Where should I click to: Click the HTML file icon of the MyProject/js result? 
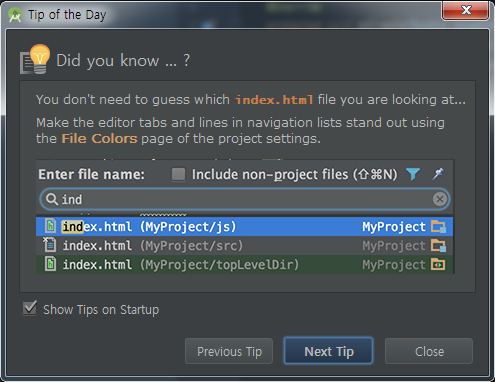pos(50,226)
